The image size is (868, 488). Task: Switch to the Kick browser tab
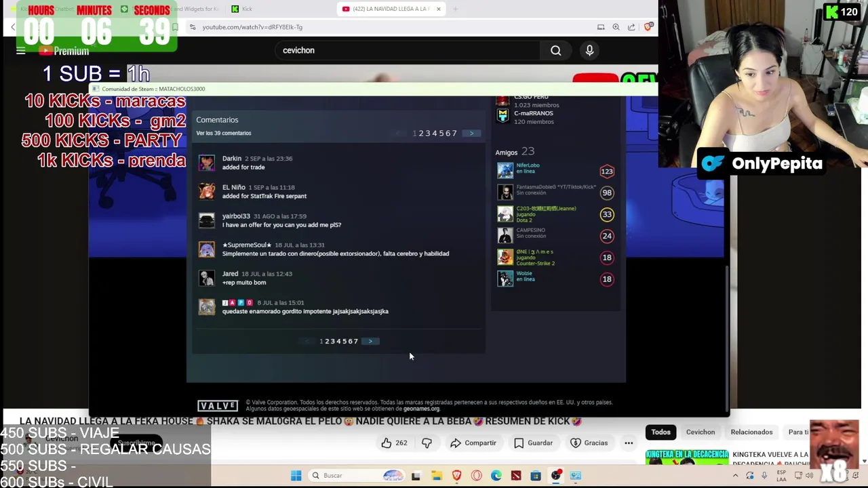(247, 9)
